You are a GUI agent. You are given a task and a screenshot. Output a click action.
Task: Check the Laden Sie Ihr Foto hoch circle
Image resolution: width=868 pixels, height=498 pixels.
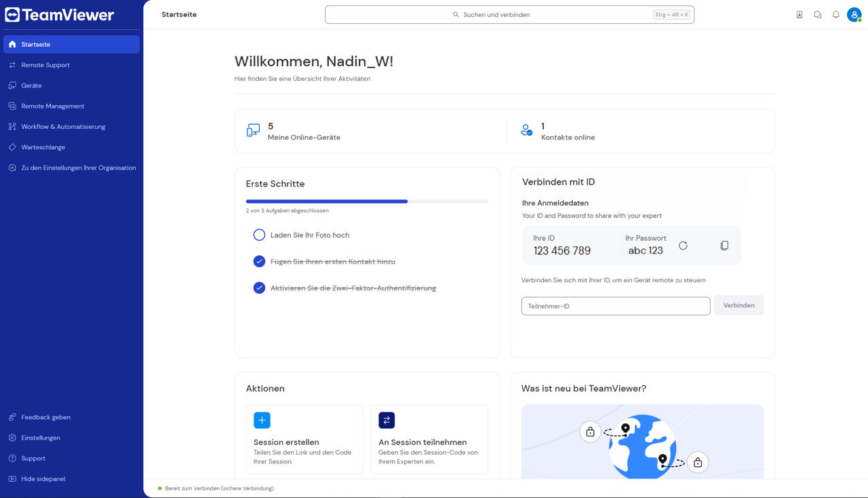pyautogui.click(x=259, y=235)
